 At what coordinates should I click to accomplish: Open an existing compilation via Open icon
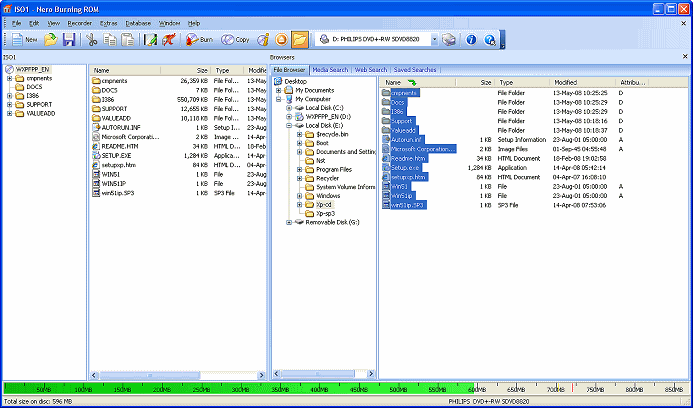pos(51,40)
